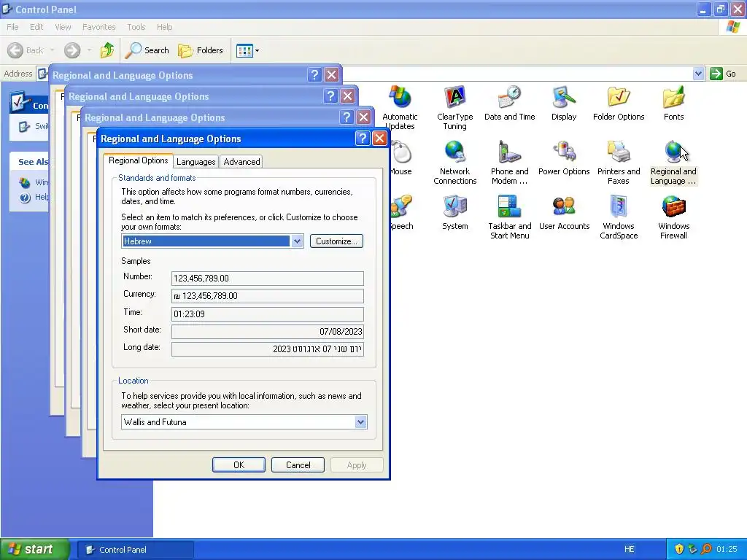Select the Regional Options tab
747x560 pixels.
[x=138, y=160]
